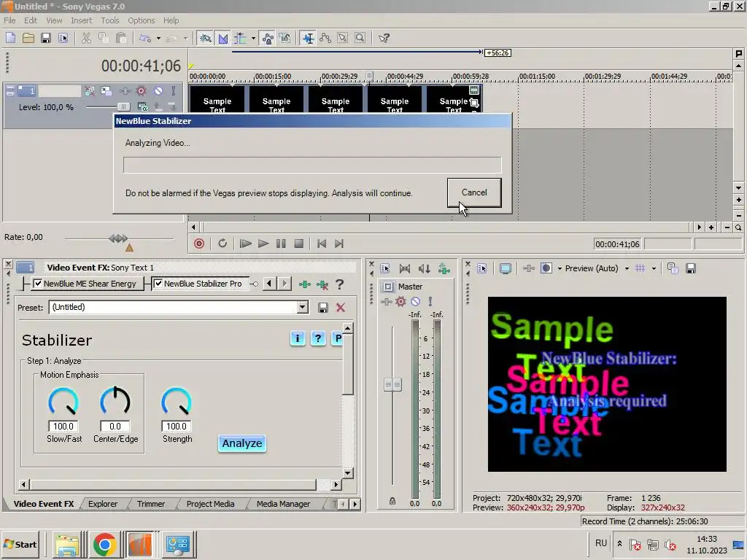
Task: Delete preset with red X icon
Action: pos(341,308)
